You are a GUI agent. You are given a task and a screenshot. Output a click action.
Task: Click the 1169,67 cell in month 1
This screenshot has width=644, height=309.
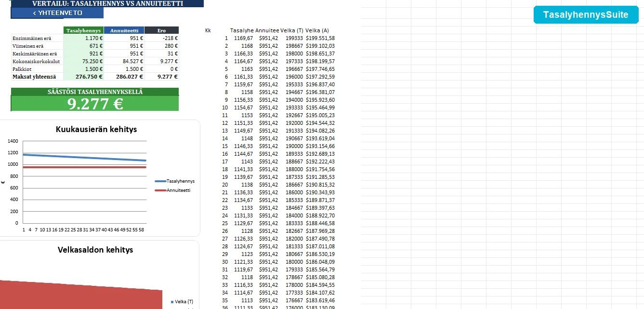[243, 38]
